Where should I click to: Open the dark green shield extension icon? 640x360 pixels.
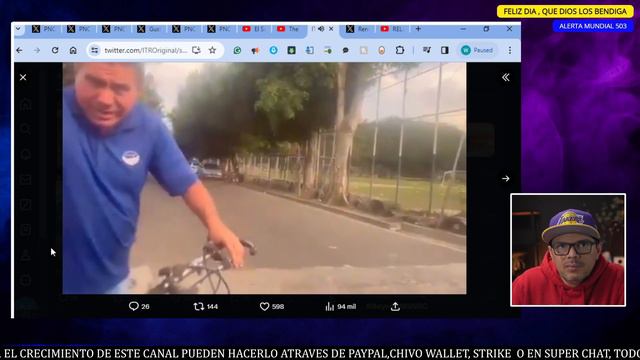tap(291, 50)
